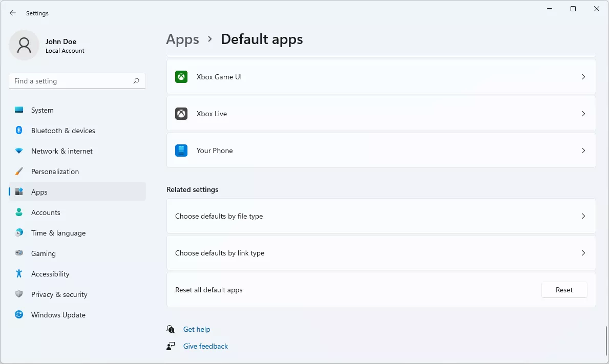609x364 pixels.
Task: Click the Network wifi icon
Action: click(x=19, y=151)
